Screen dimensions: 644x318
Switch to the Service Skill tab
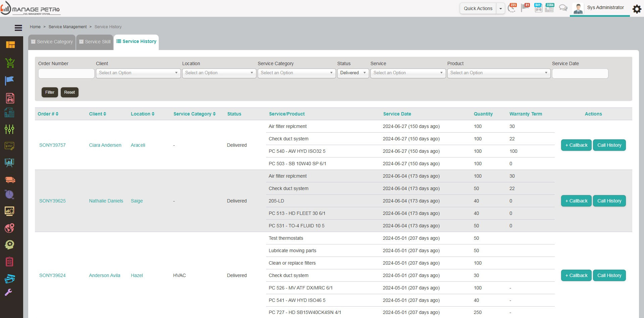[95, 42]
